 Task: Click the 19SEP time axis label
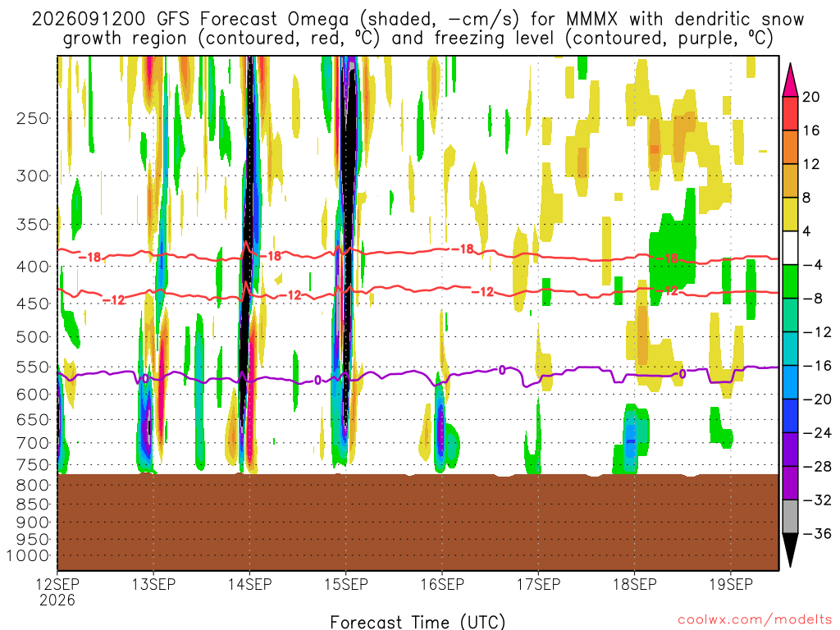[731, 584]
